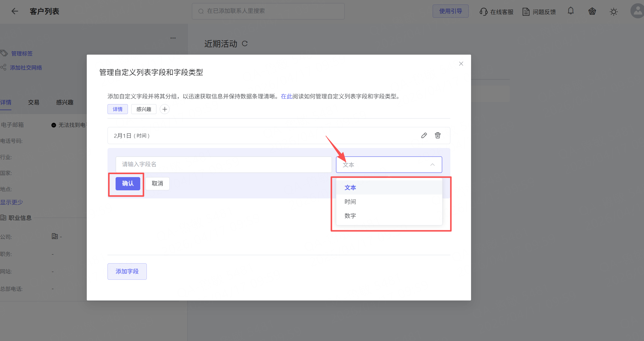Click the back arrow beside 客户列表
Image resolution: width=644 pixels, height=341 pixels.
click(15, 11)
